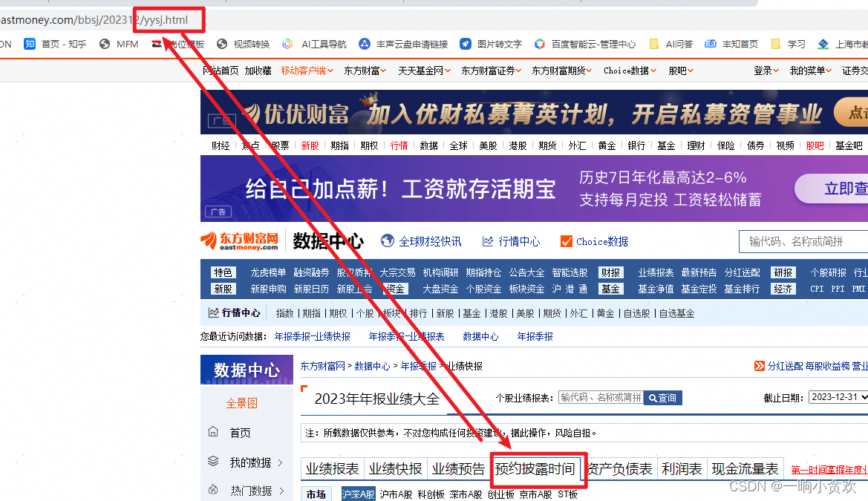This screenshot has width=868, height=501.
Task: Open the 图片转文字 bookmark
Action: click(491, 44)
